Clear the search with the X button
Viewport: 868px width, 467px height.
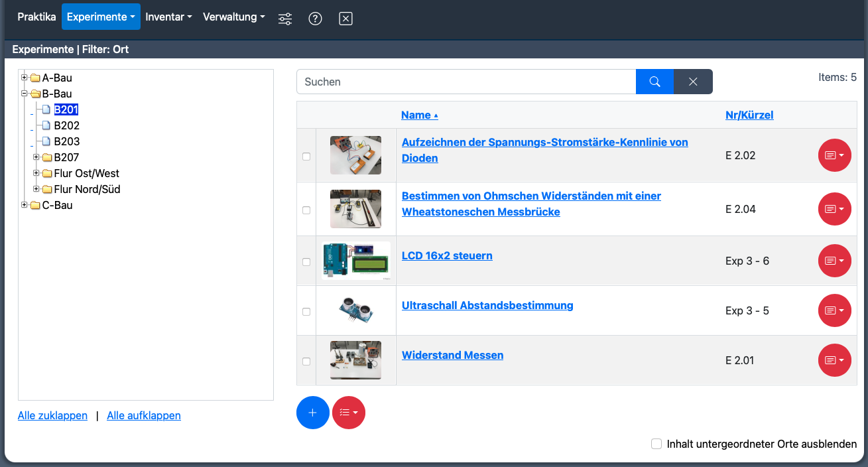pyautogui.click(x=693, y=82)
